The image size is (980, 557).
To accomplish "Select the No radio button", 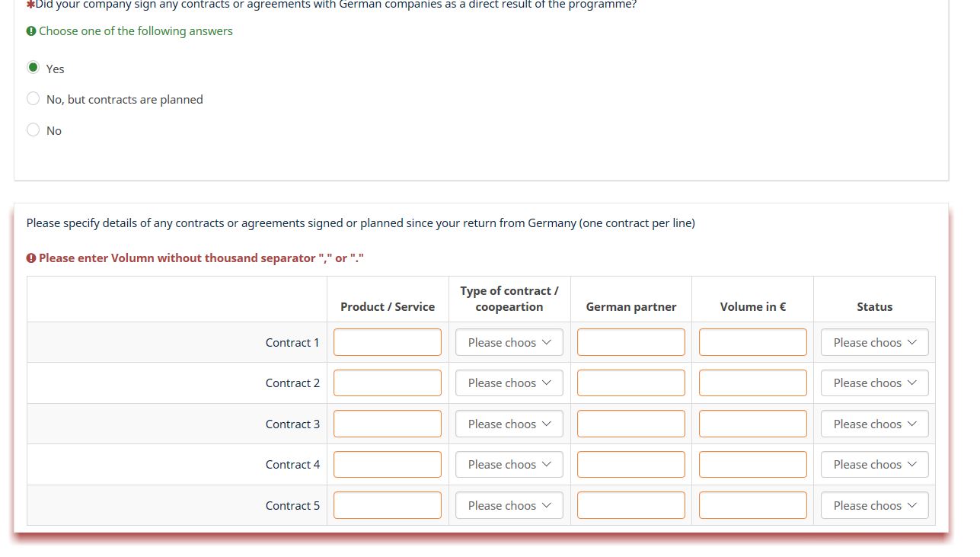I will [x=33, y=130].
